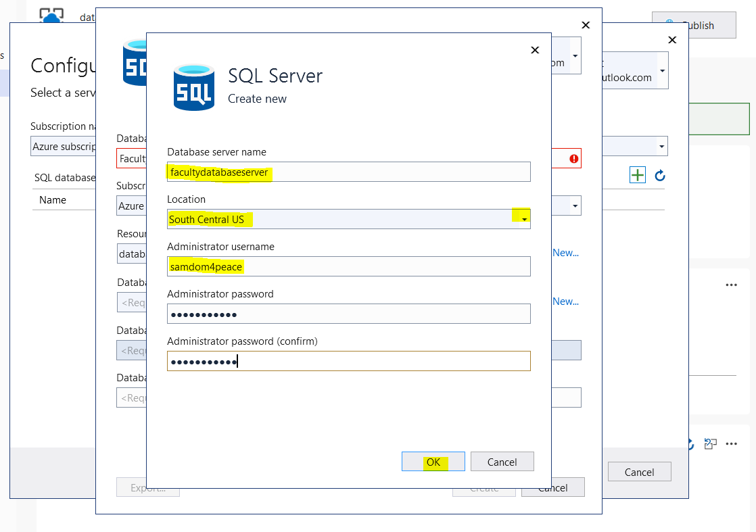The image size is (756, 532).
Task: Cancel the Configure dependency dialog
Action: coord(639,472)
